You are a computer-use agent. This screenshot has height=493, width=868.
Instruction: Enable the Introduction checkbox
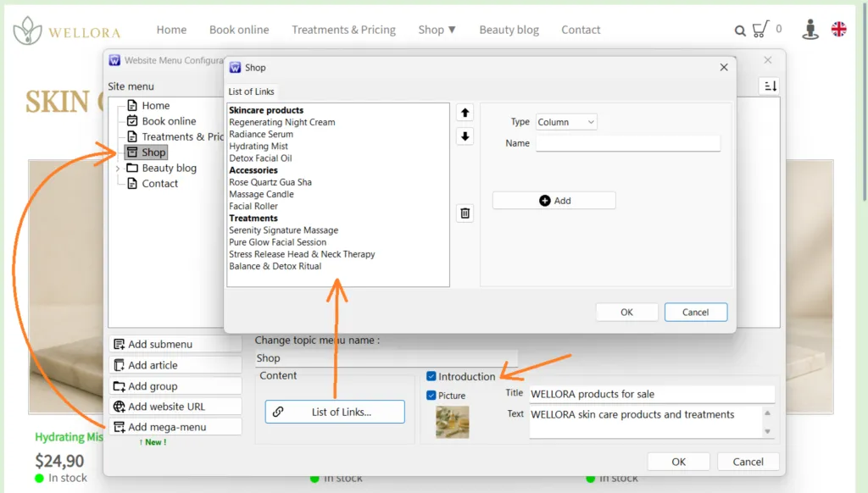point(432,376)
